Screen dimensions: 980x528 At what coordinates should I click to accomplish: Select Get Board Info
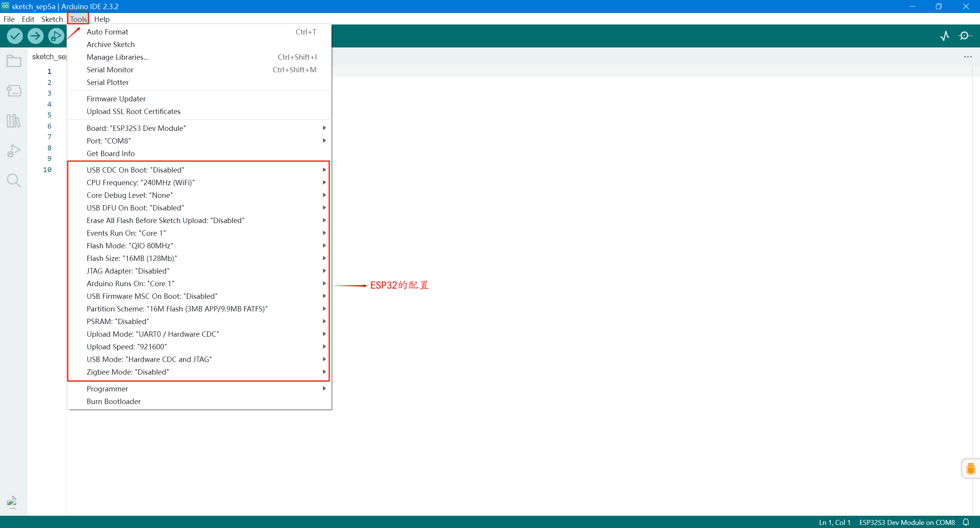click(x=111, y=153)
